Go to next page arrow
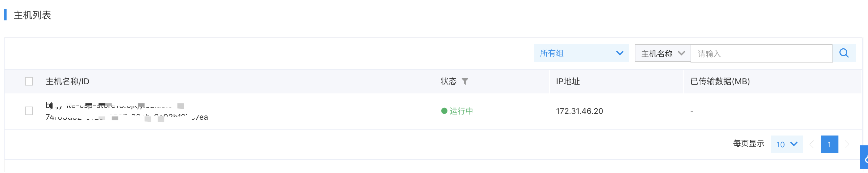This screenshot has width=868, height=173. click(x=847, y=145)
